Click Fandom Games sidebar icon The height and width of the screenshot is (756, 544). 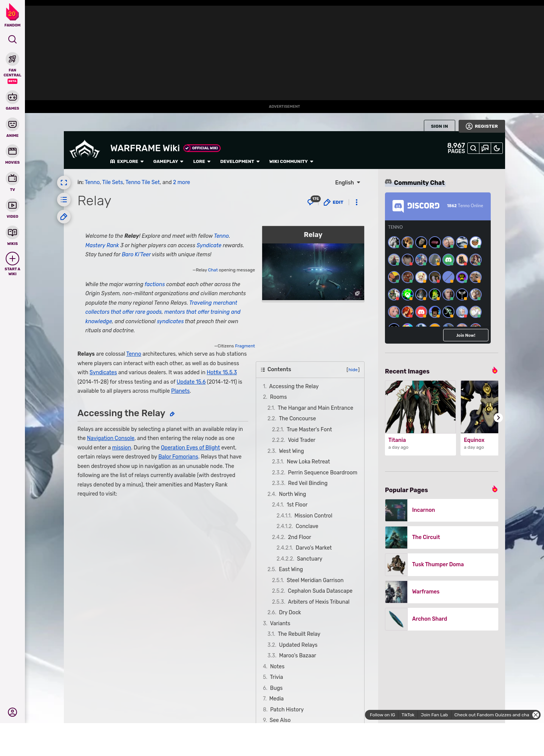click(x=12, y=101)
